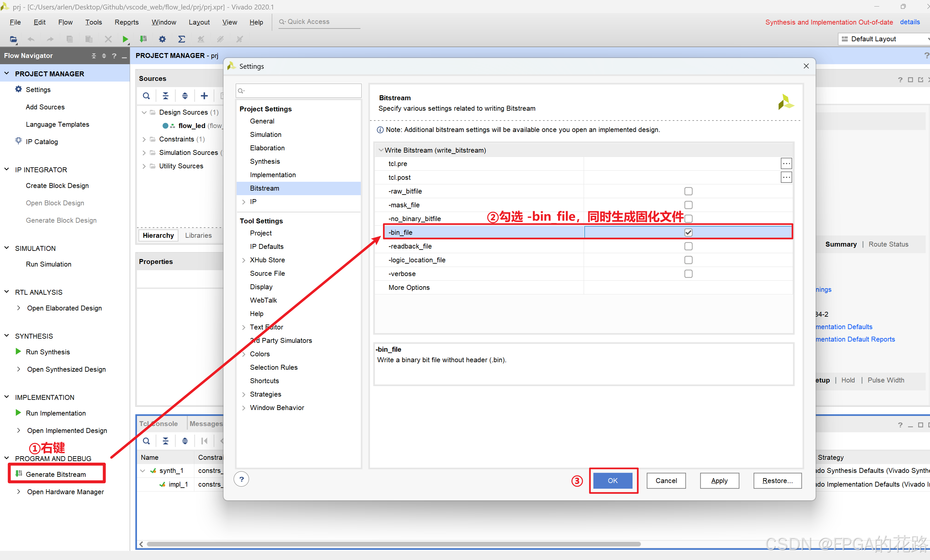Collapse all in Sources panel
Image resolution: width=930 pixels, height=560 pixels.
[166, 96]
